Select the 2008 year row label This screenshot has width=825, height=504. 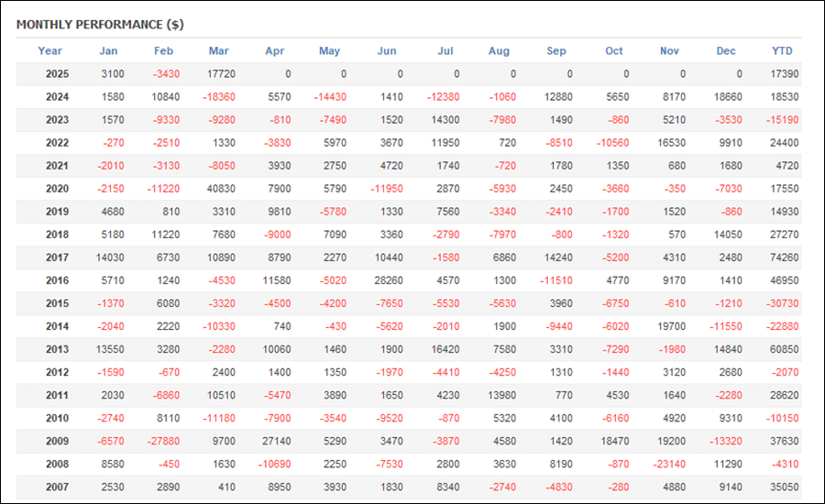point(58,464)
